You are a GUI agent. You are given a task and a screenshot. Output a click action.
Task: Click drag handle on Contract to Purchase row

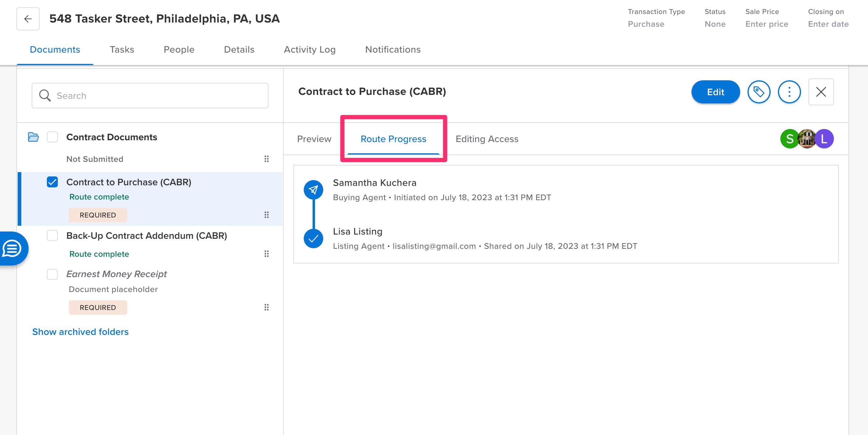pyautogui.click(x=267, y=215)
